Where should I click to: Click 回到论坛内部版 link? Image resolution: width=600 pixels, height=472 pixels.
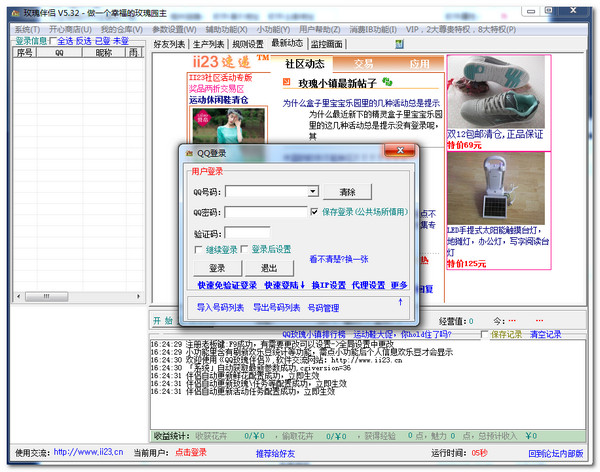[556, 454]
